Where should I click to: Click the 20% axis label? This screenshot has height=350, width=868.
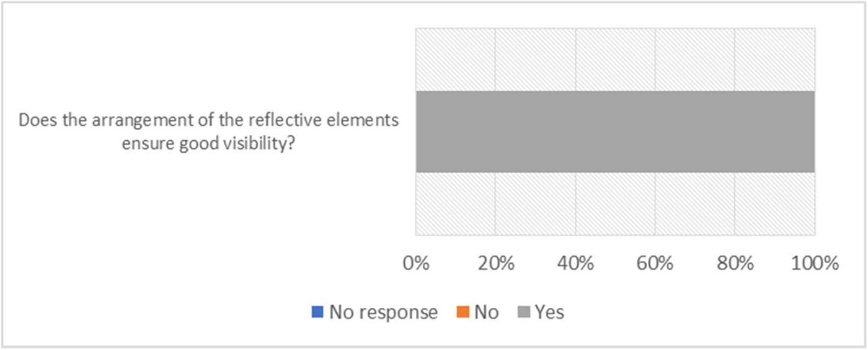click(495, 263)
